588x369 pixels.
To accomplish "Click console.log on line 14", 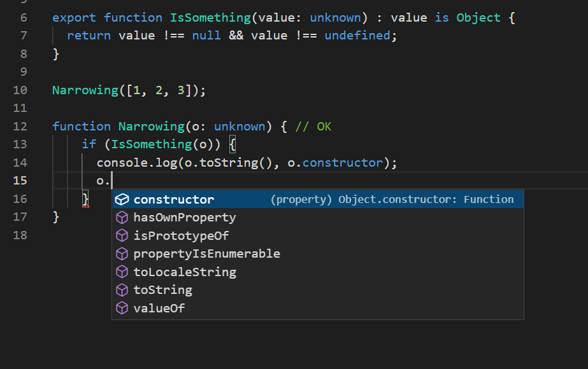I will tap(137, 163).
